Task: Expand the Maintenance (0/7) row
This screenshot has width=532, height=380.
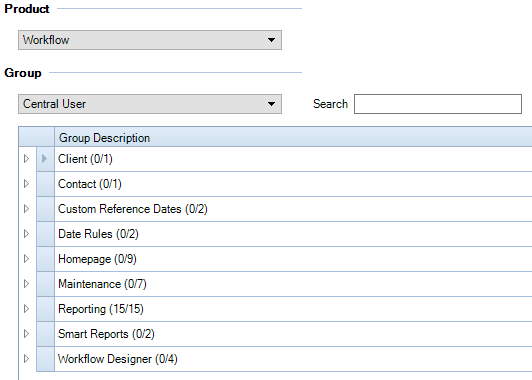Action: [26, 284]
